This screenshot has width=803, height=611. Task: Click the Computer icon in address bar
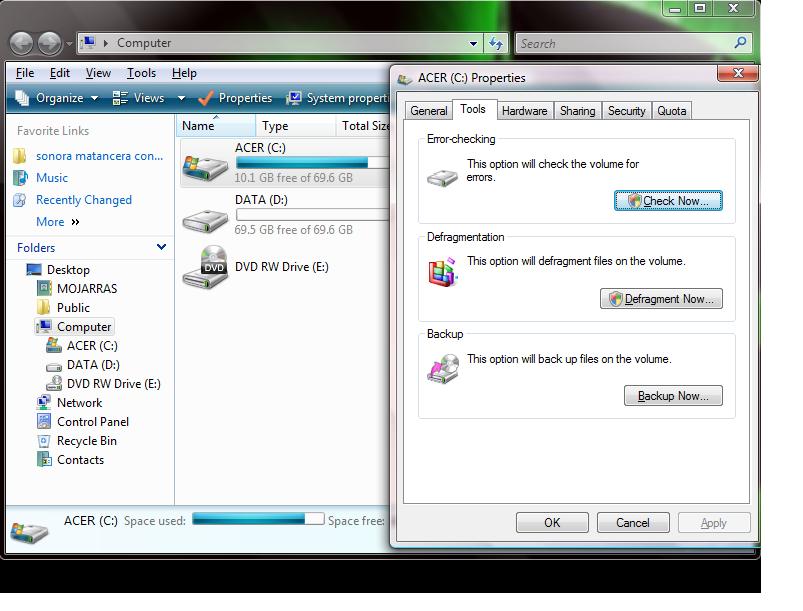(x=89, y=42)
